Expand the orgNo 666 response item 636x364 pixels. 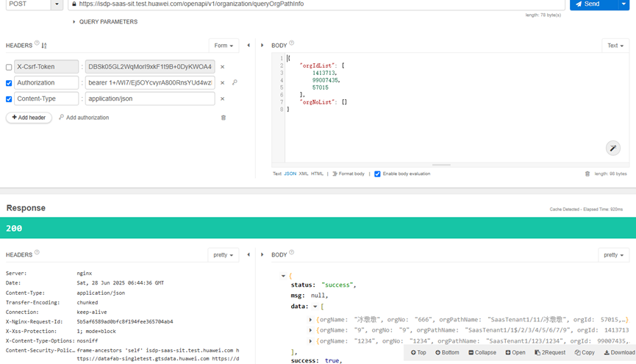point(310,320)
